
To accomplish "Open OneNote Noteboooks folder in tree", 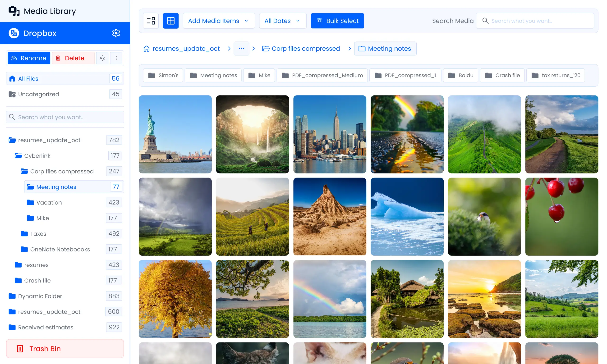I will 71,249.
